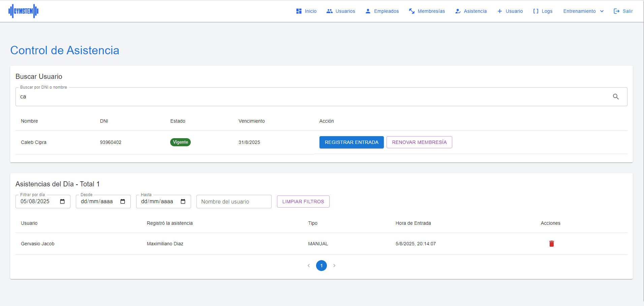Viewport: 644px width, 306px height.
Task: Click the search magnifier icon
Action: (616, 97)
